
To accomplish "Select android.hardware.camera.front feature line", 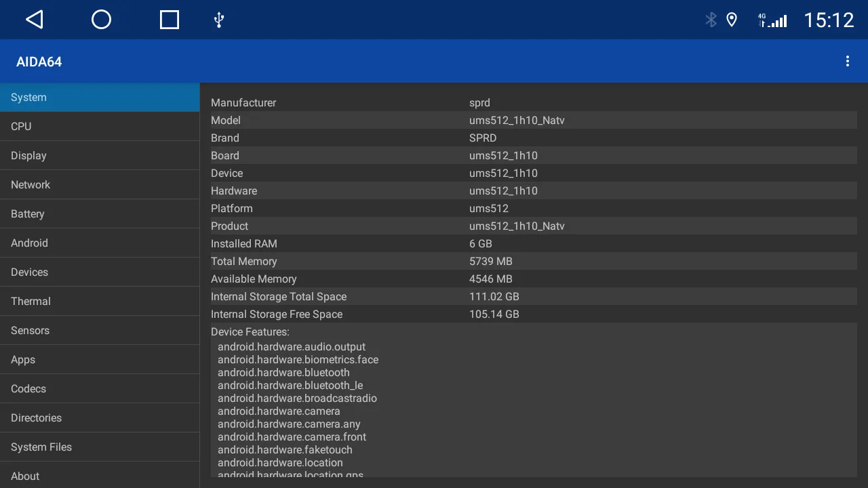I will point(292,437).
